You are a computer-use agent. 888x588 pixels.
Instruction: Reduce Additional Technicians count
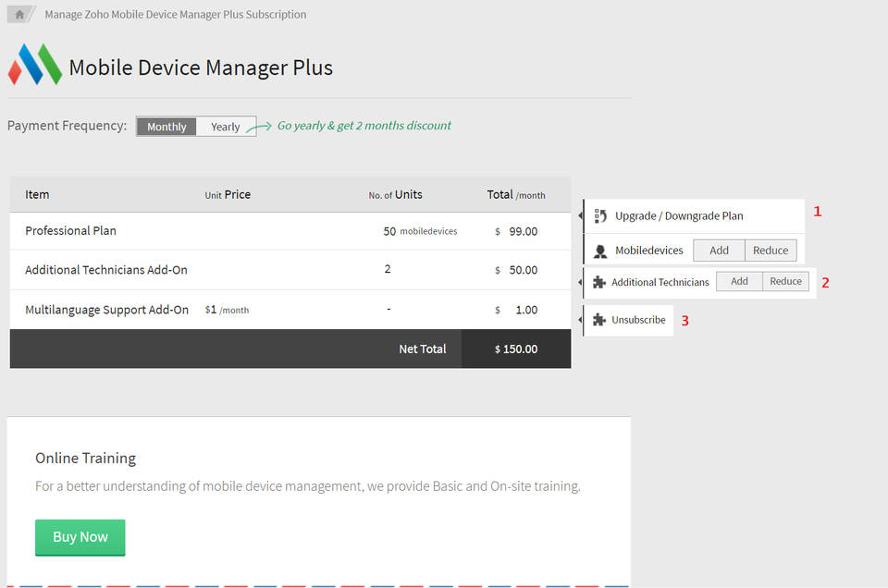[x=785, y=281]
